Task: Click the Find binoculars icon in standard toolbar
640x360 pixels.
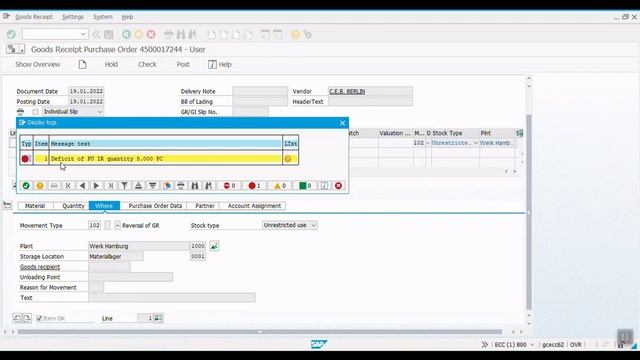Action: tap(180, 35)
